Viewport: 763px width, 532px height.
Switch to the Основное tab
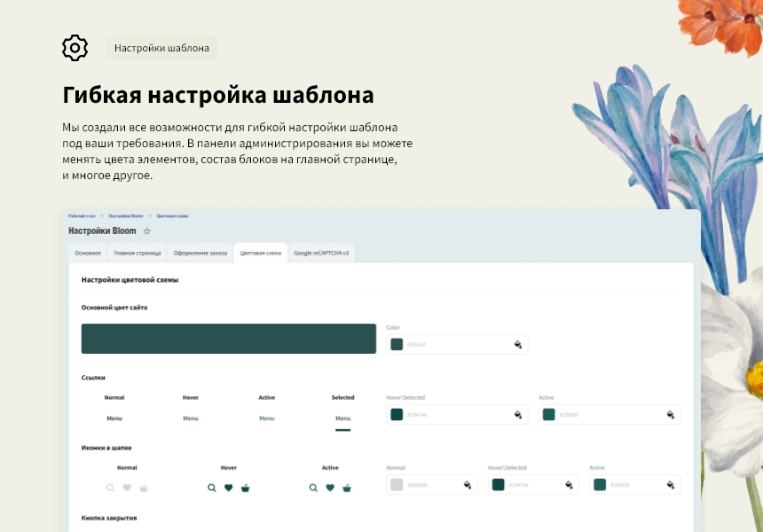[x=90, y=252]
